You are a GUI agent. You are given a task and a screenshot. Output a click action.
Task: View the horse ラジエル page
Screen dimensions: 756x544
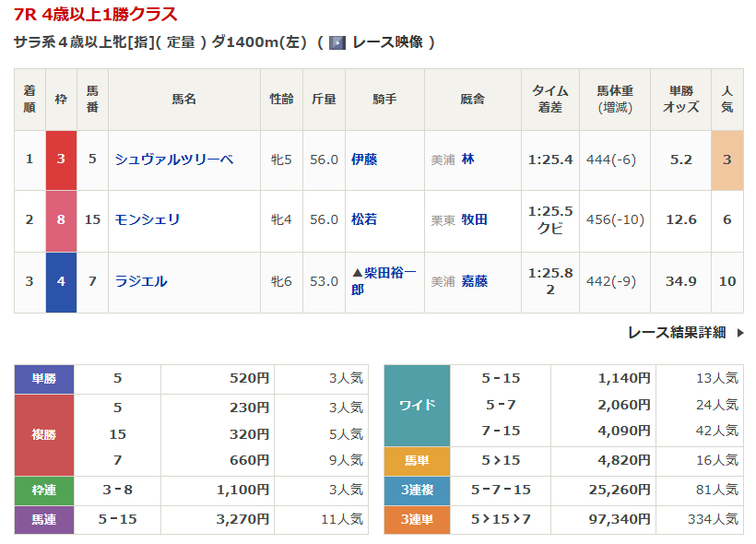click(x=141, y=281)
